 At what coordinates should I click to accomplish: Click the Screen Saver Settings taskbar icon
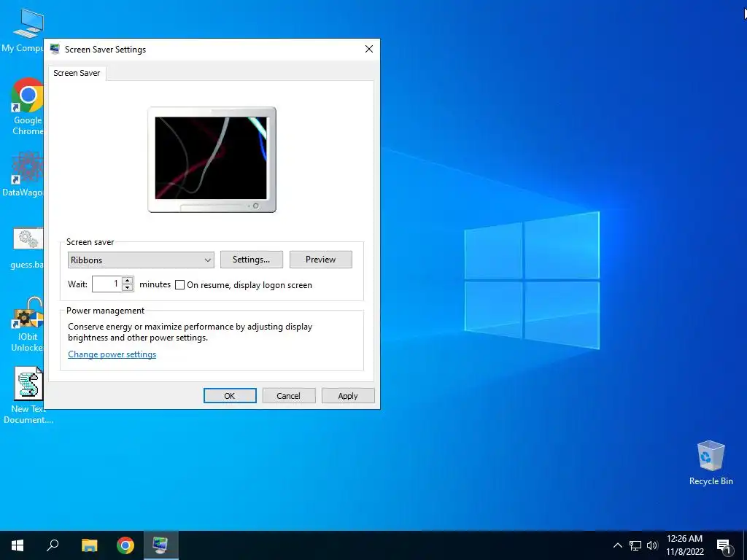[160, 545]
